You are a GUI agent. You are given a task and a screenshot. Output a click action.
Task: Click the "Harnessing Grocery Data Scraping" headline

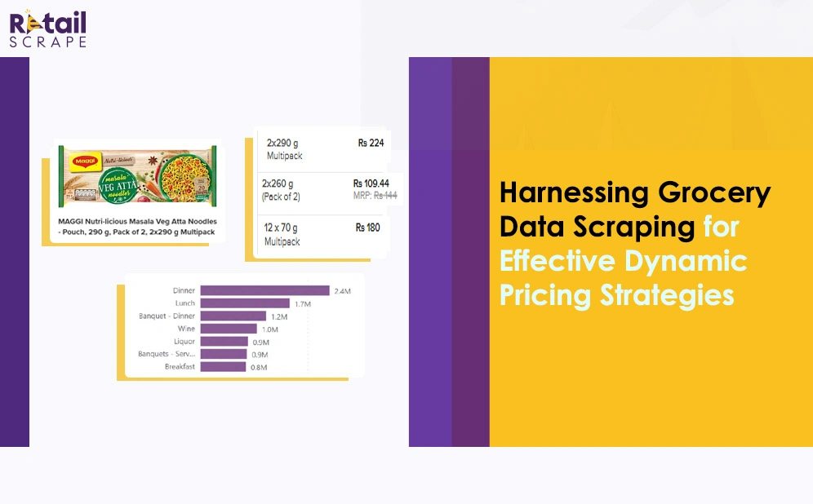tap(634, 210)
